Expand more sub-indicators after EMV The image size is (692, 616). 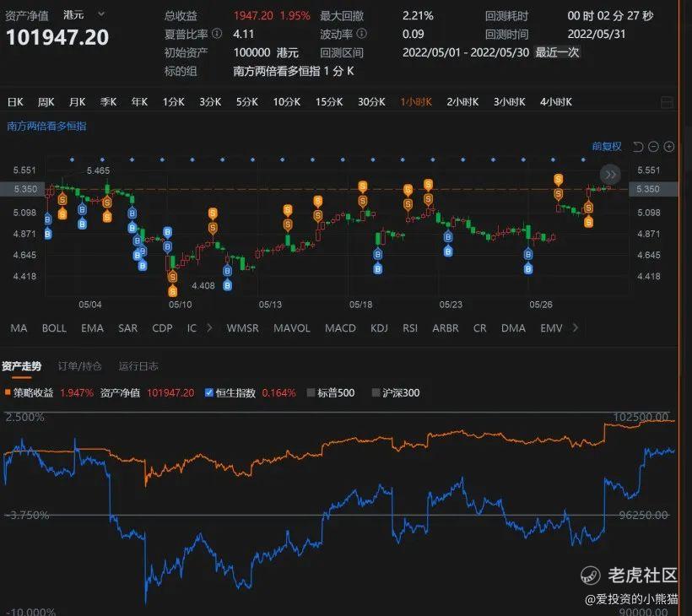tap(576, 328)
